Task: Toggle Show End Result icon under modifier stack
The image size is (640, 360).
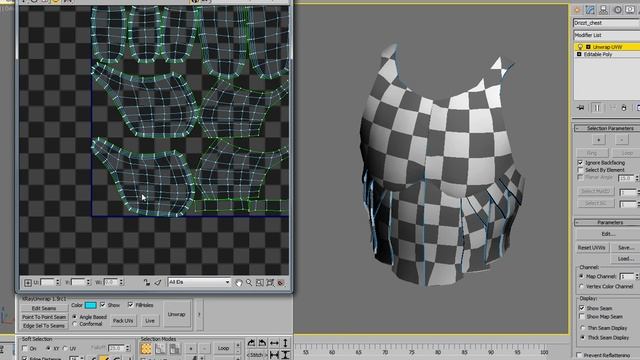Action: click(x=597, y=108)
